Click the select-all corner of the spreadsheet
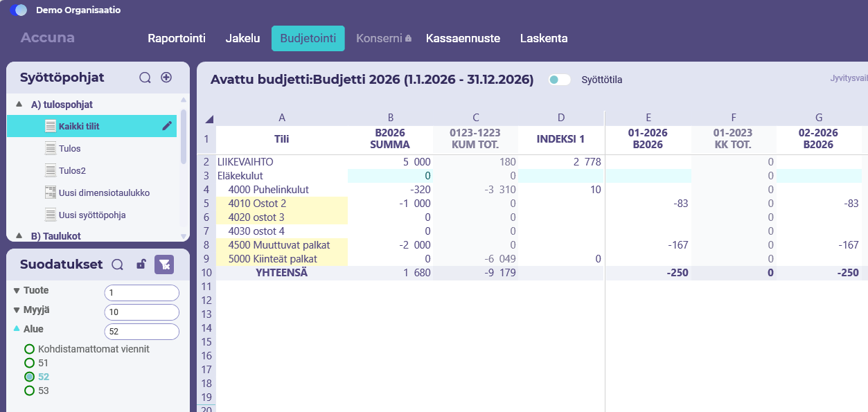The height and width of the screenshot is (412, 868). coord(210,118)
